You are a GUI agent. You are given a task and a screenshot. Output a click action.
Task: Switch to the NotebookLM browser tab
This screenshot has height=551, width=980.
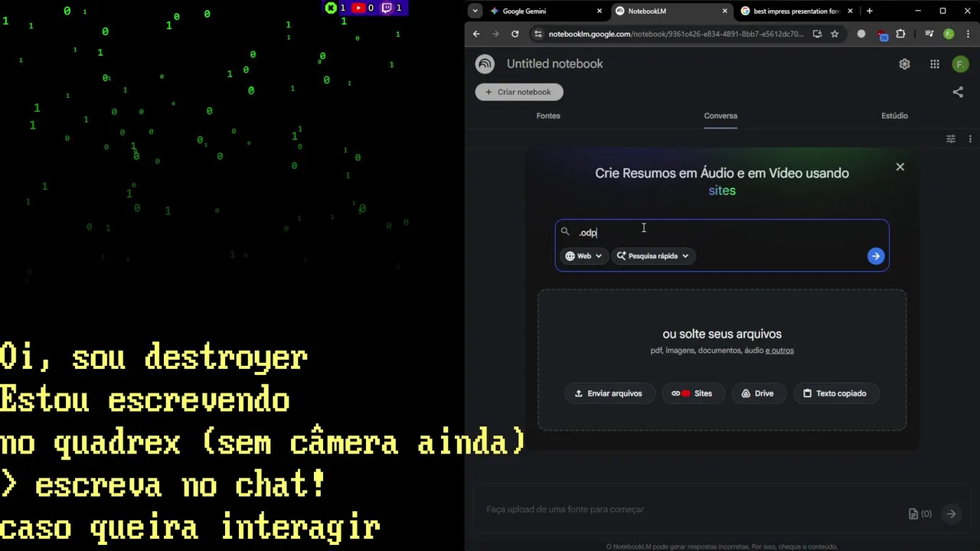671,11
